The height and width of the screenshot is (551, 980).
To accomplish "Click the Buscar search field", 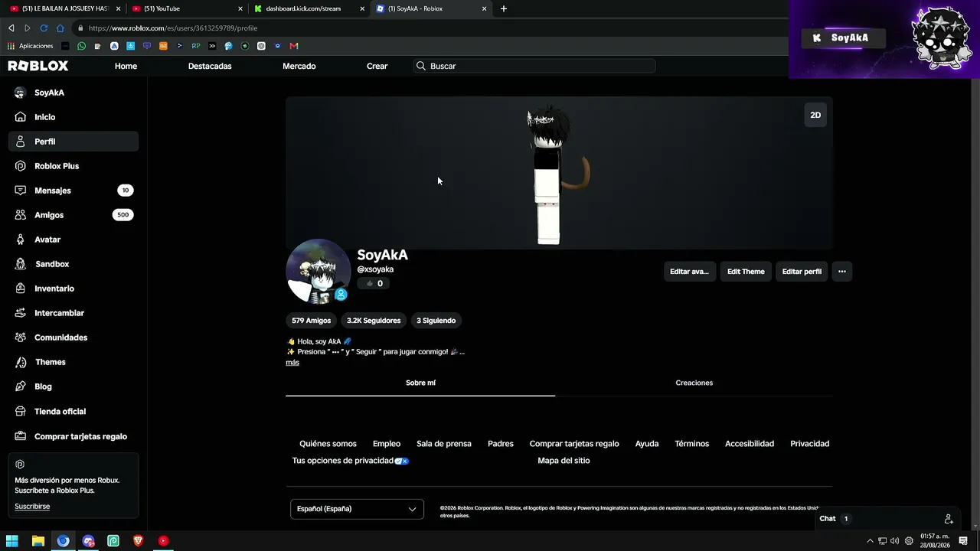I will (x=534, y=66).
